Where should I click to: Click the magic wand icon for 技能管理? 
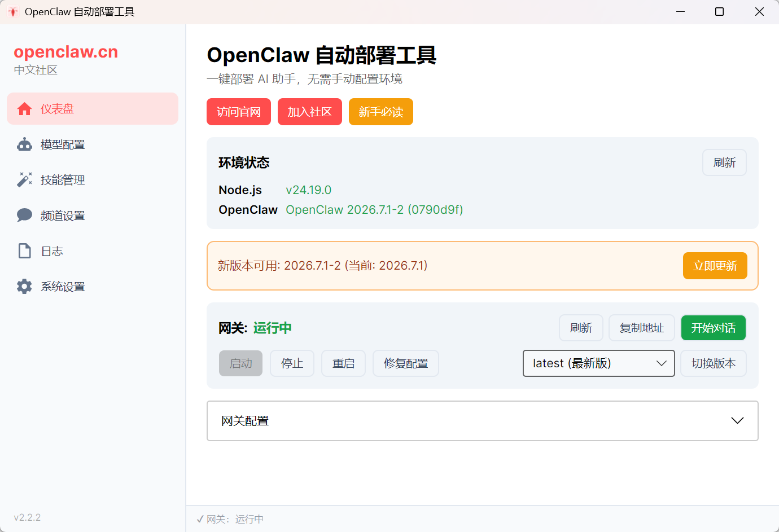(24, 180)
